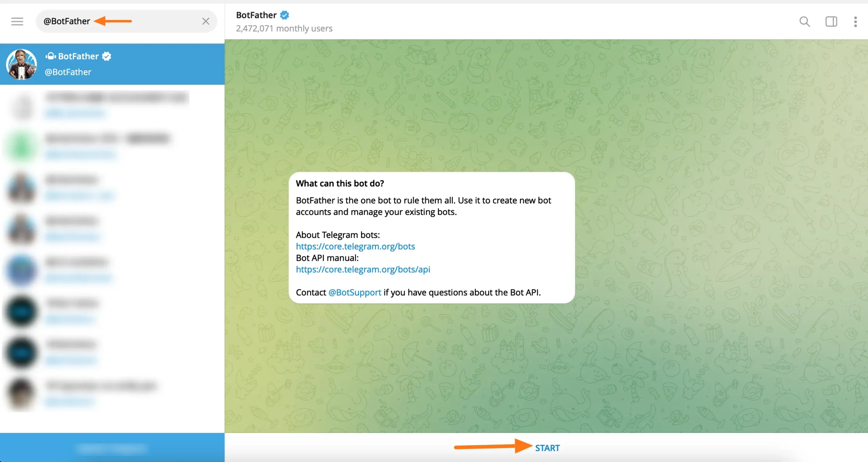Click the search icon in chat header

805,22
